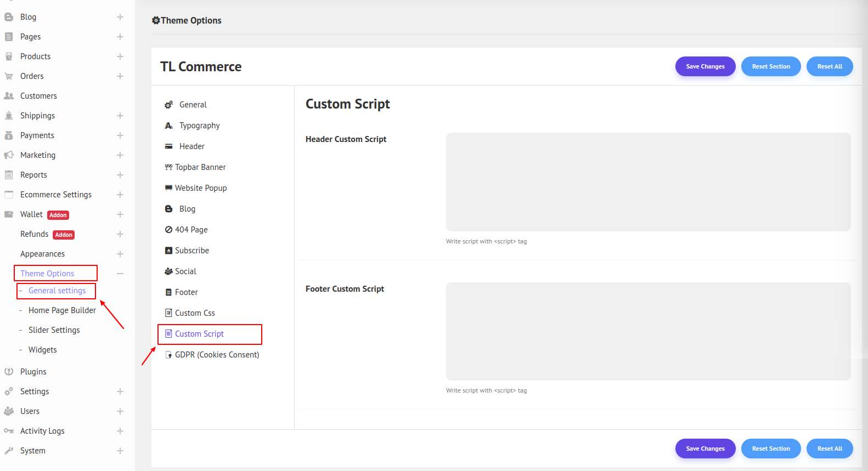The image size is (868, 471).
Task: Expand the Ecommerce Settings submenu
Action: click(x=120, y=195)
